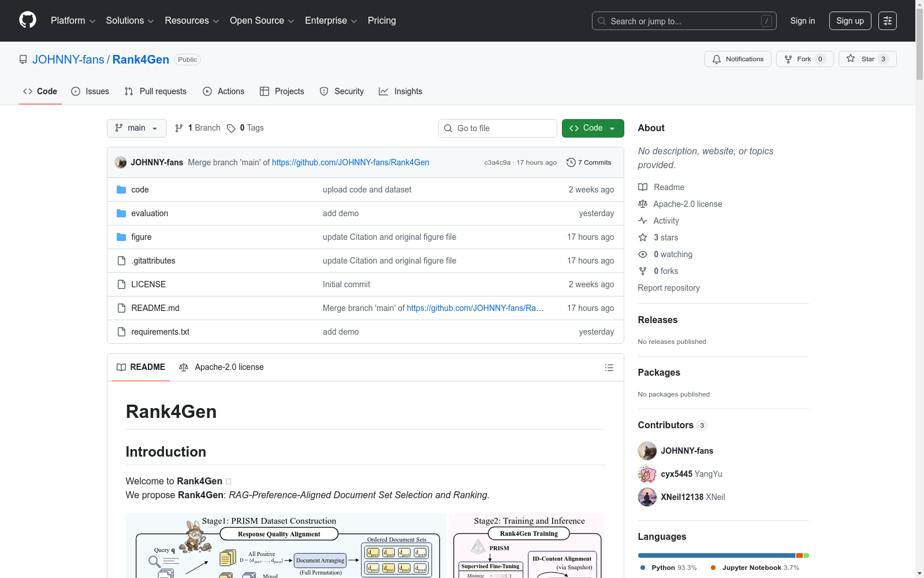Open README outline list icon

click(x=609, y=368)
